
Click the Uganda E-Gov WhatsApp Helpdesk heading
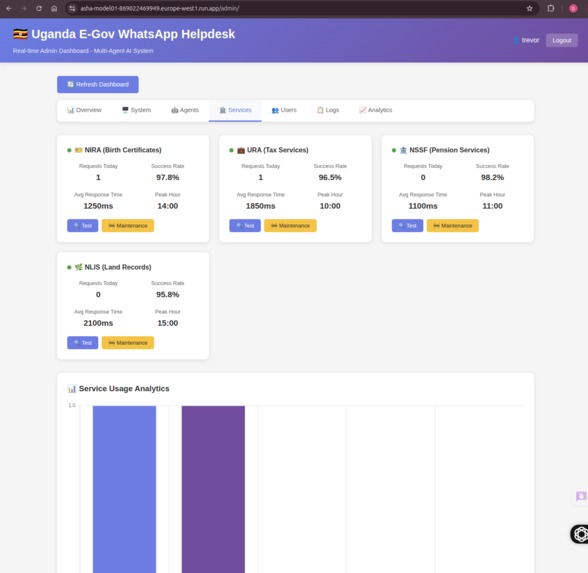tap(133, 34)
